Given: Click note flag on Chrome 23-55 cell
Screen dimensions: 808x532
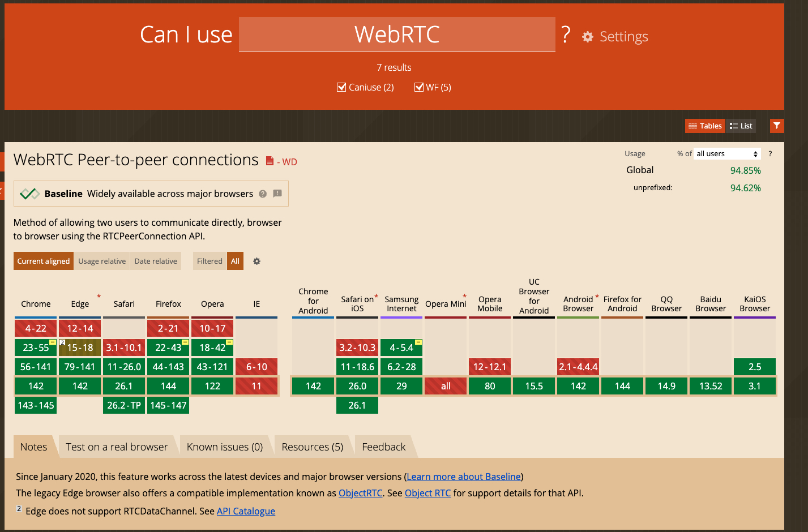Looking at the screenshot, I should click(x=53, y=342).
